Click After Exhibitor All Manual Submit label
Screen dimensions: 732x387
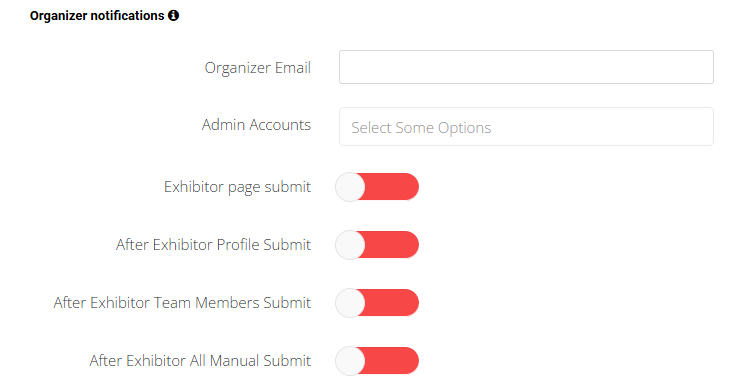coord(200,360)
